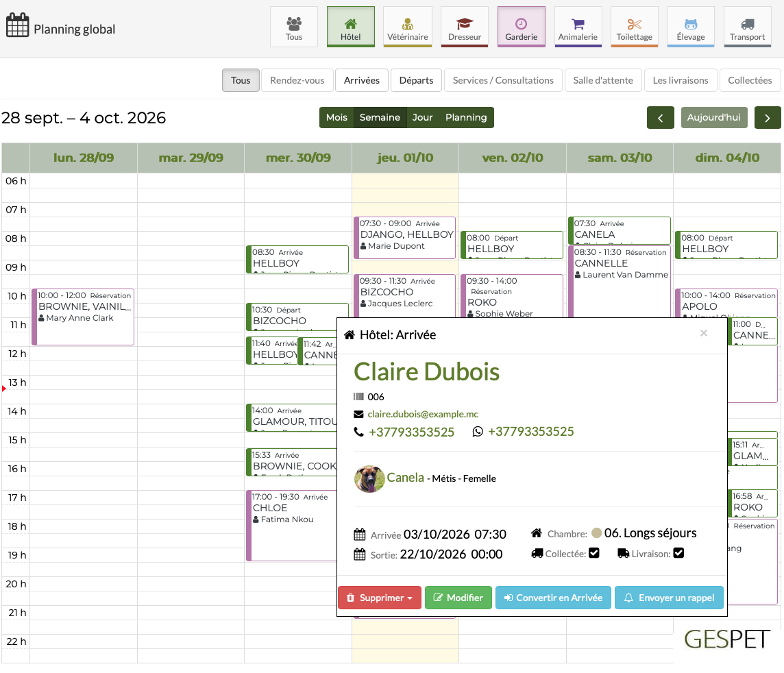
Task: Toggle the Garderie category filter
Action: pos(521,27)
